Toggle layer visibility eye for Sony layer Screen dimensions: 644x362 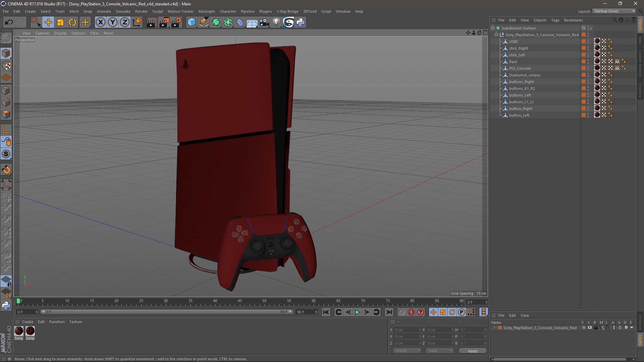590,328
